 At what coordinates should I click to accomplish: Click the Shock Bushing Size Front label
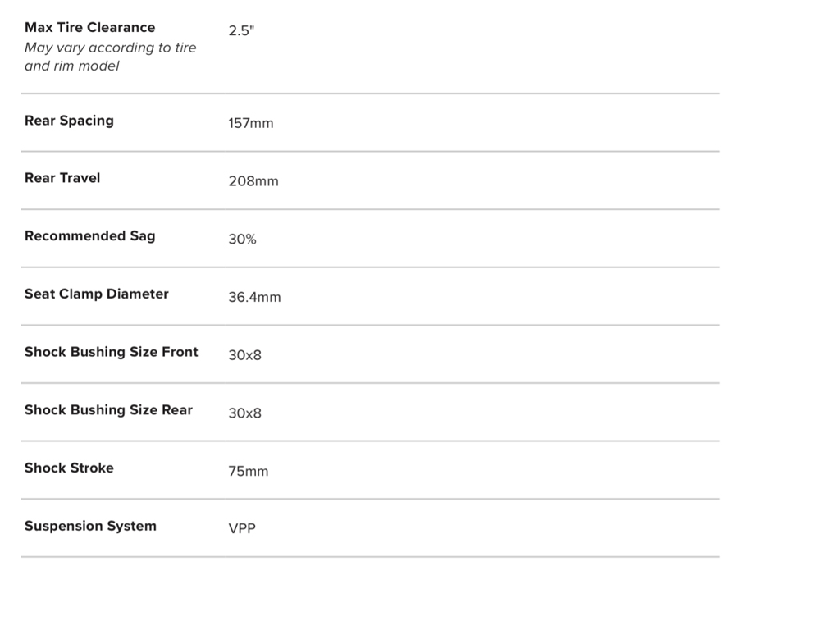(112, 352)
